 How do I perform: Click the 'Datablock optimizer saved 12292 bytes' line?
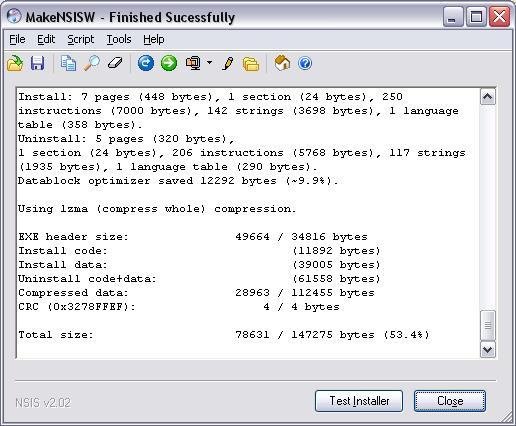[178, 181]
